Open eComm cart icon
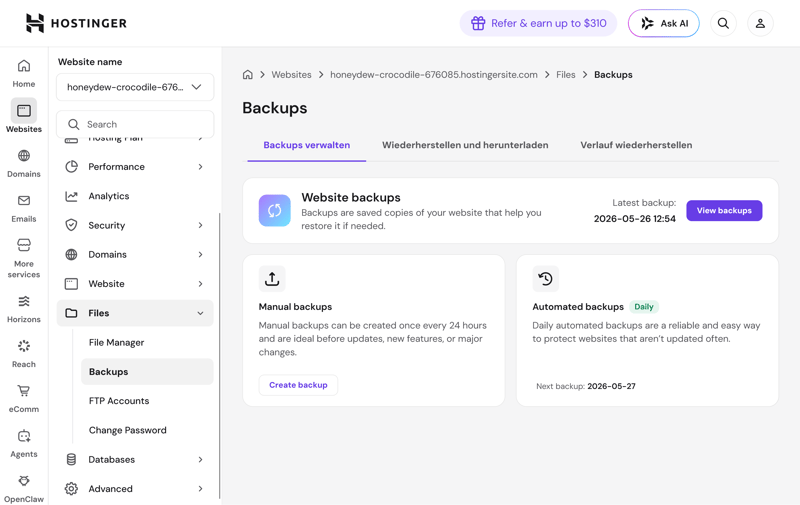The width and height of the screenshot is (800, 505). click(24, 391)
